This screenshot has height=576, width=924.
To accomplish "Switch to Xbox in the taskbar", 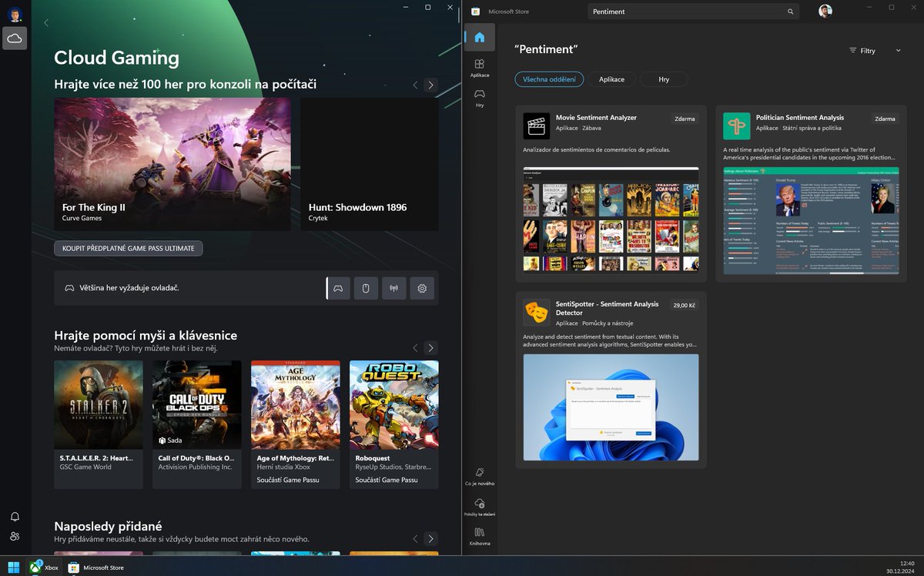I will pos(45,568).
